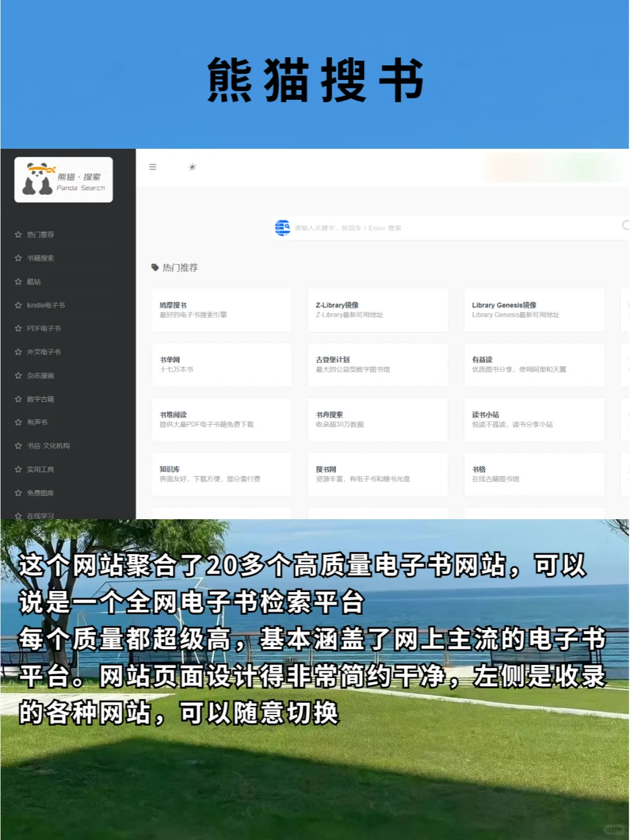Click star icon beside 数字古籍
The image size is (630, 840).
click(x=18, y=399)
